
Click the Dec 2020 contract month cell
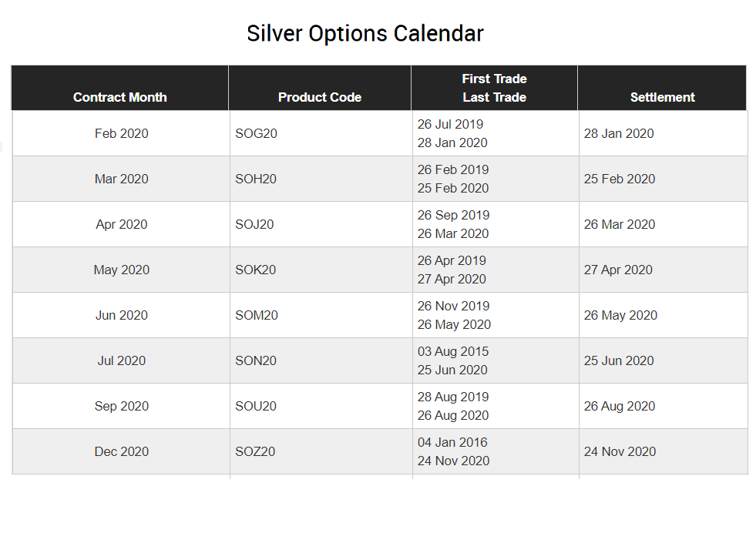click(121, 451)
